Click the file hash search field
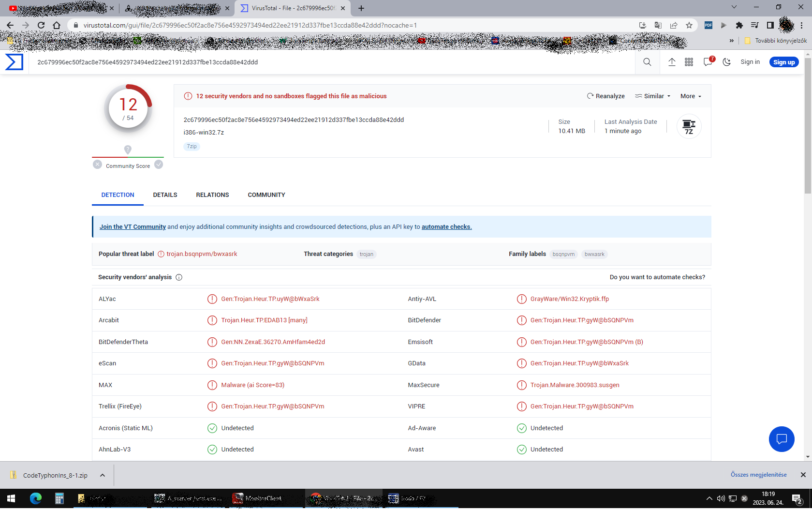Screen dimensions: 812x511 point(332,62)
